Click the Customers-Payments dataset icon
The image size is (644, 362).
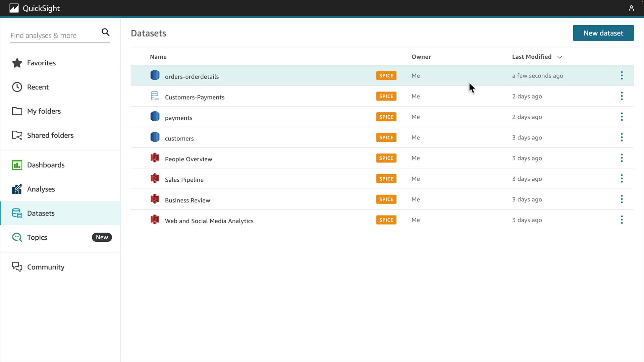(x=155, y=96)
